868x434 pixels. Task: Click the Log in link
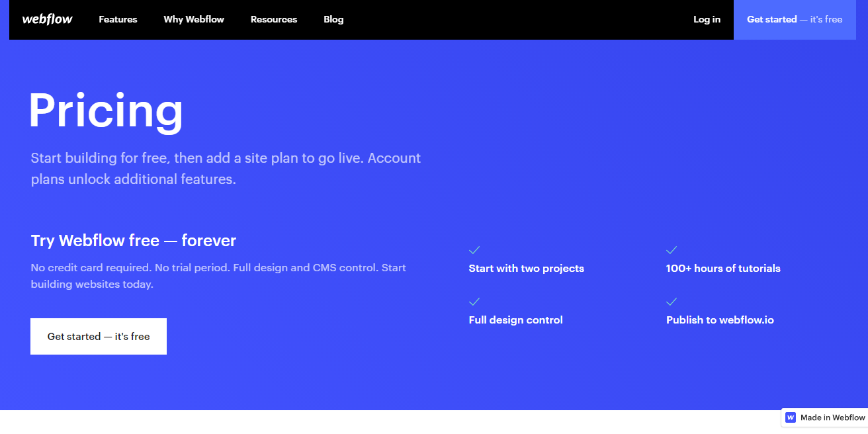tap(707, 19)
